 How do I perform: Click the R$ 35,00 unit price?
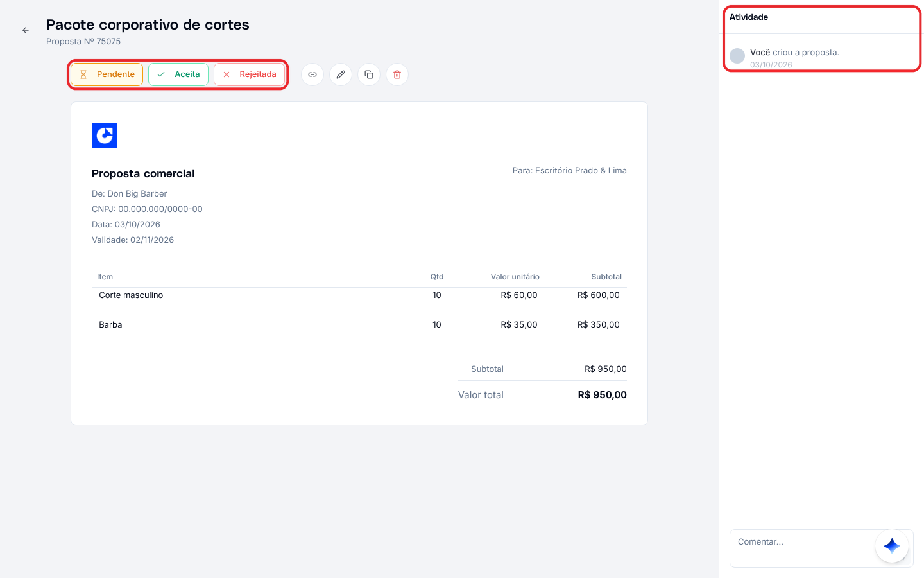tap(519, 325)
